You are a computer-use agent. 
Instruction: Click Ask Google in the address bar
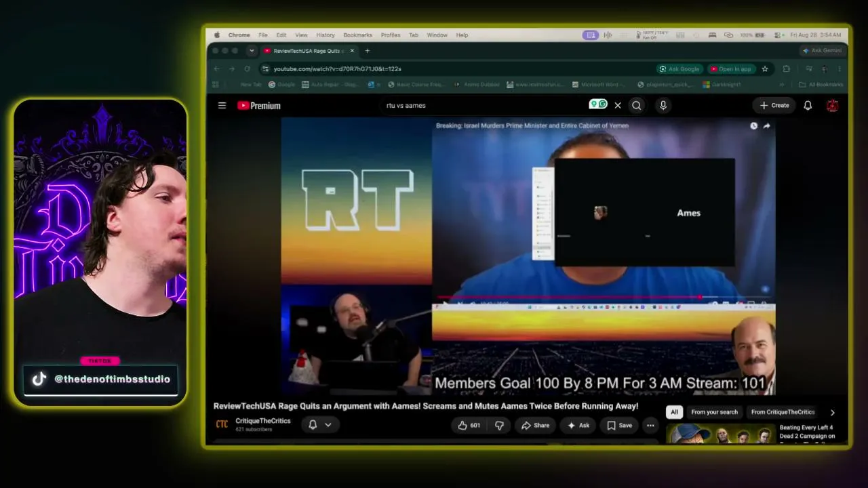[x=679, y=68]
